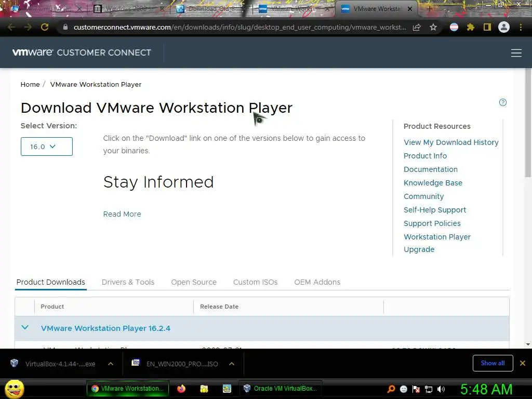Toggle the browser side panel icon

pos(487,27)
